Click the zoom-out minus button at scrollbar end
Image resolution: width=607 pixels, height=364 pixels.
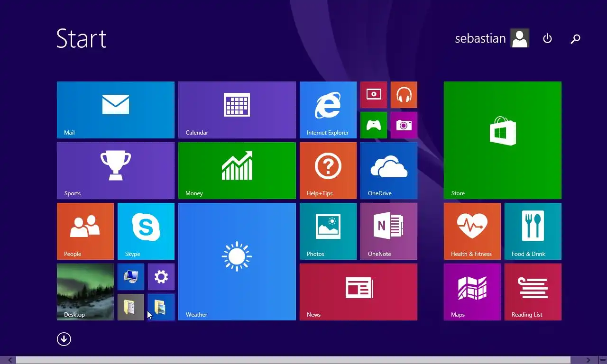pos(602,360)
